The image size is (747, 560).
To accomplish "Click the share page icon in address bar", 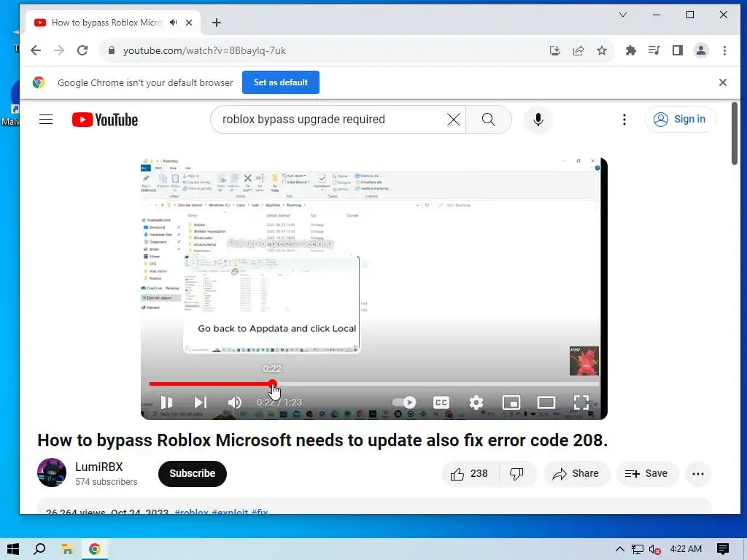I will (578, 50).
